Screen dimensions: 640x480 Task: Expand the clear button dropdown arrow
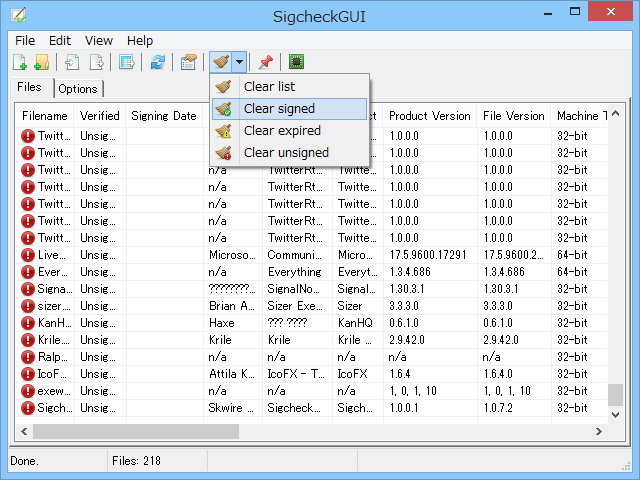(x=239, y=62)
